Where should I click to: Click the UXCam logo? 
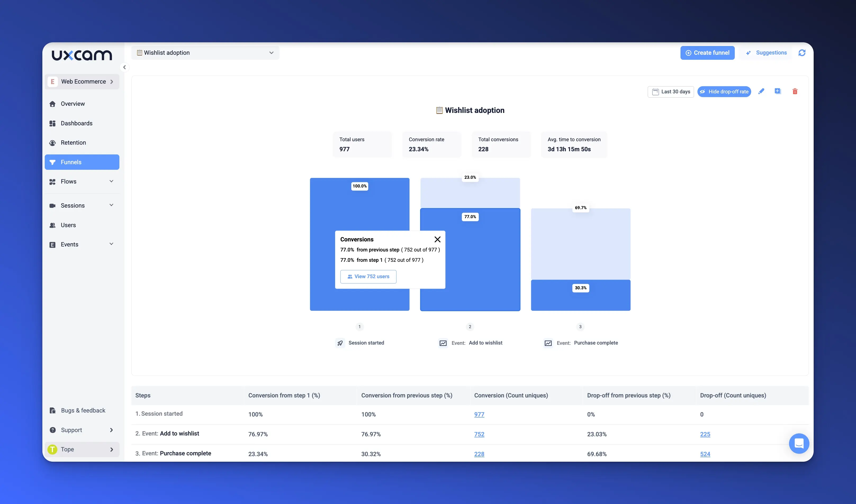[82, 55]
